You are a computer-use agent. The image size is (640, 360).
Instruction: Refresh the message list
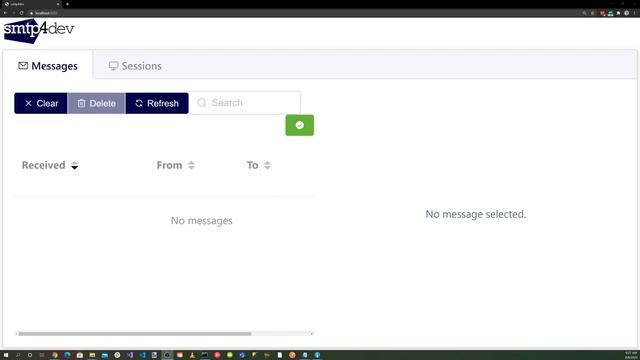(x=157, y=103)
